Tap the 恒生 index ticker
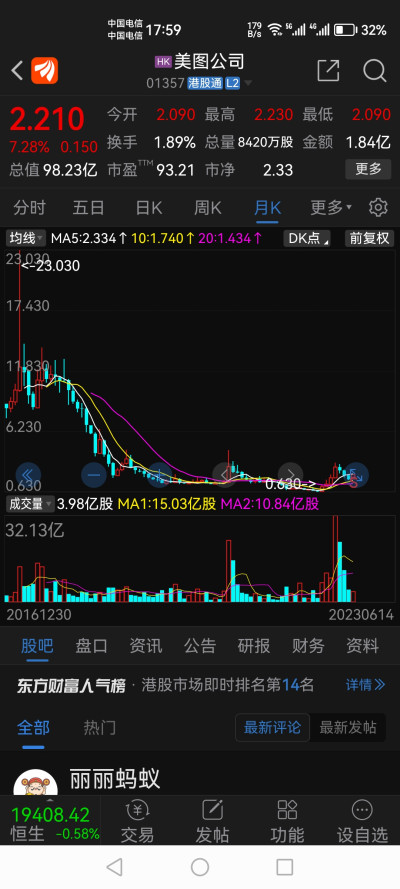 [x=50, y=823]
